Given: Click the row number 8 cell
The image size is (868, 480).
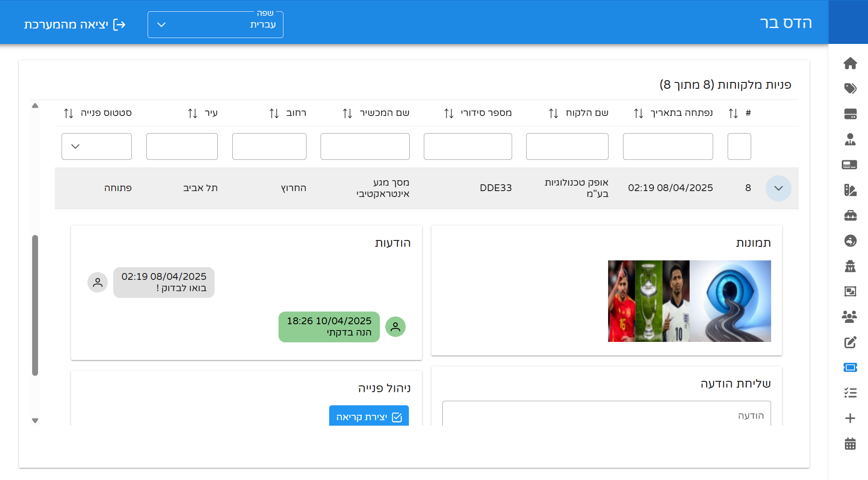Looking at the screenshot, I should [748, 188].
